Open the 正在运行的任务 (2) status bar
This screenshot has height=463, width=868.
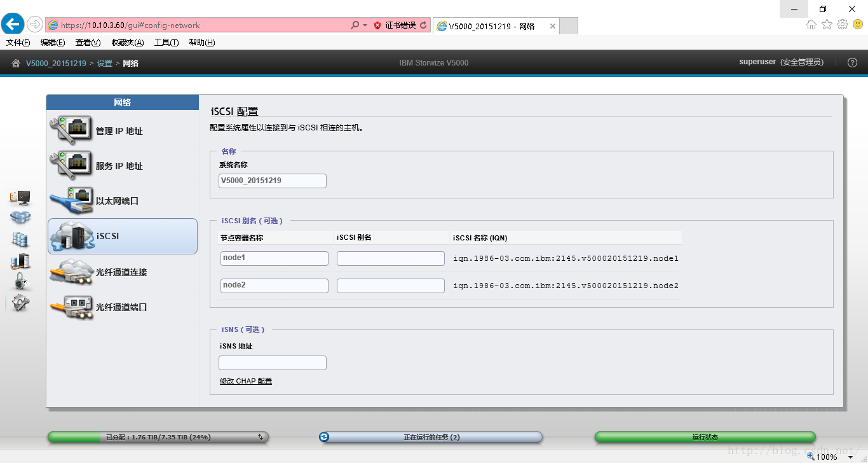click(x=431, y=437)
